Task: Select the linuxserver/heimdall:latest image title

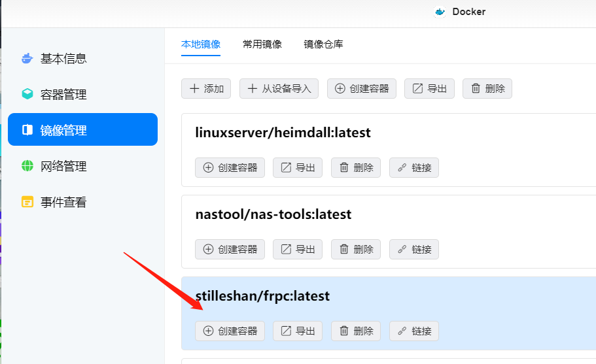Action: click(283, 133)
